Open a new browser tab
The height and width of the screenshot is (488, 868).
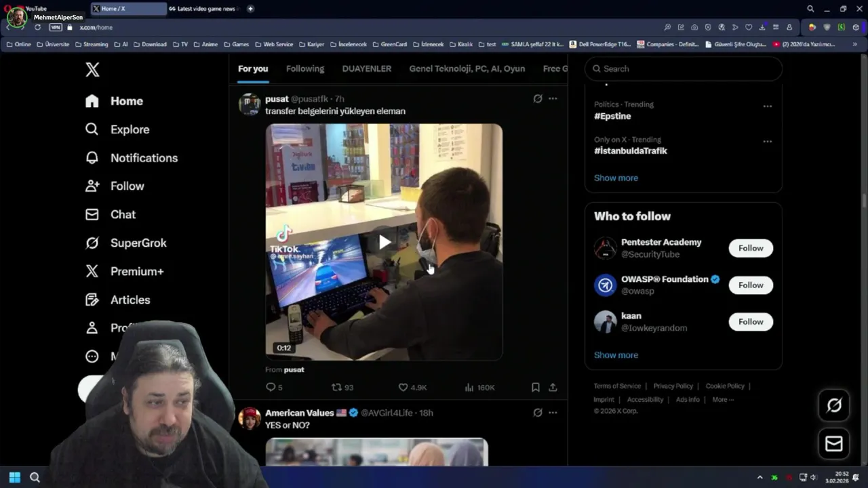250,9
